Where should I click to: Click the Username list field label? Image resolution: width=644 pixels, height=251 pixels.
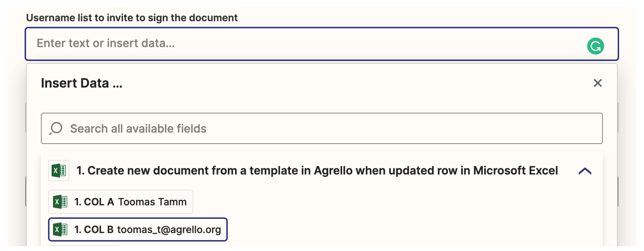pyautogui.click(x=132, y=18)
